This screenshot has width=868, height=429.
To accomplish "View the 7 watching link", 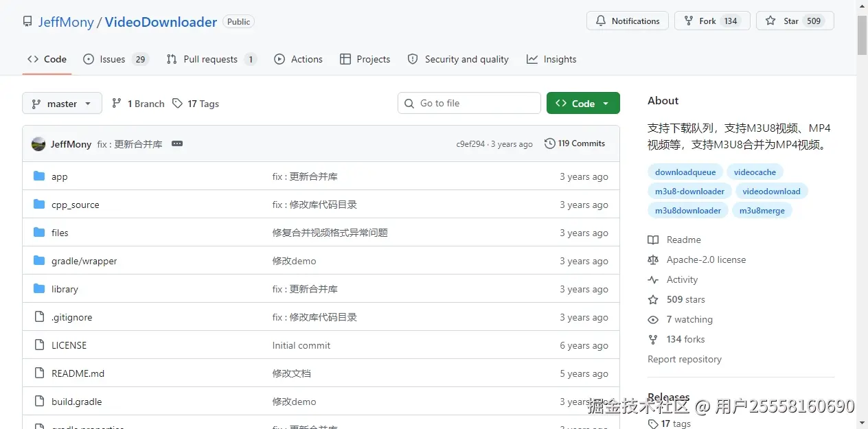I will point(681,319).
